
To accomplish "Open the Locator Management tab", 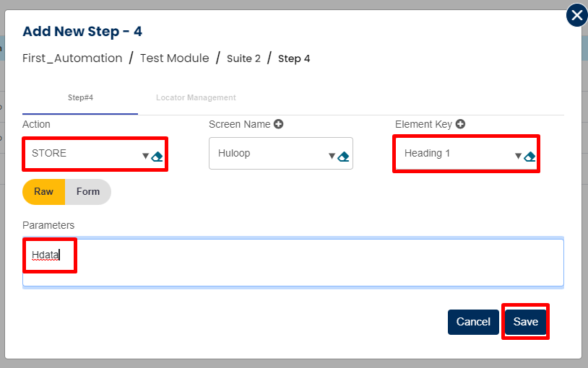I will point(196,97).
